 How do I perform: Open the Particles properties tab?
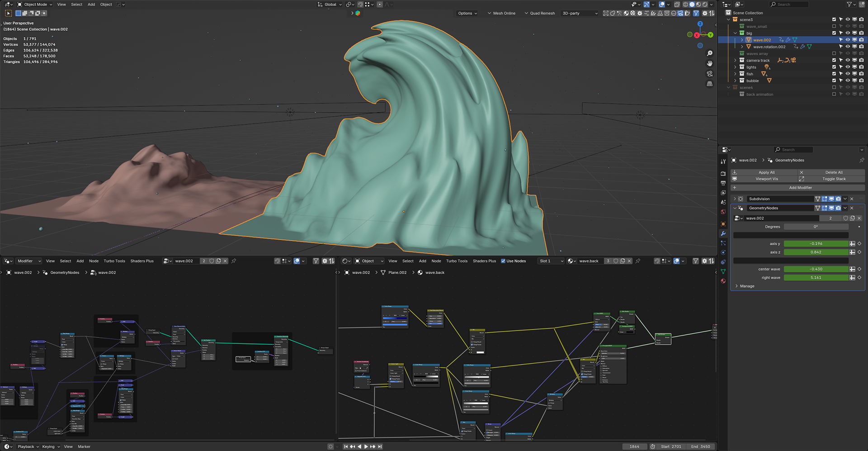pos(723,243)
